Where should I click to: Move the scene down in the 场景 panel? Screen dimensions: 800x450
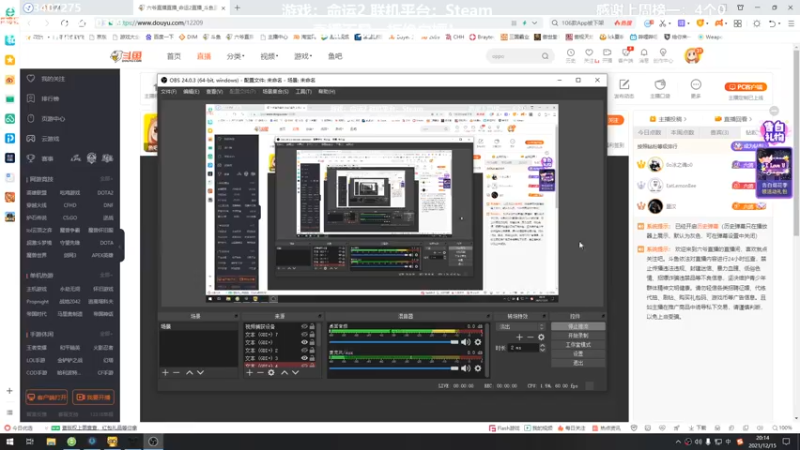(201, 373)
